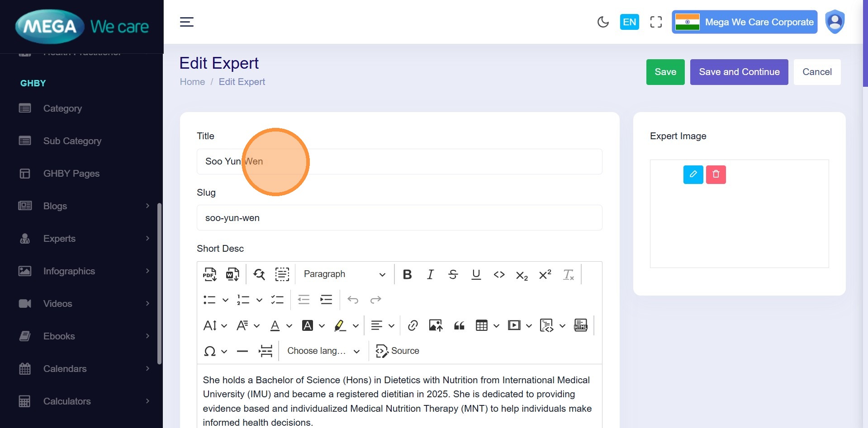
Task: Click the blue edit image pencil icon
Action: coord(693,174)
